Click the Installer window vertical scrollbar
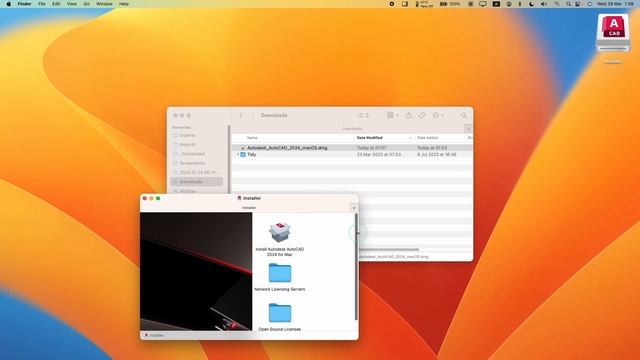 point(356,267)
